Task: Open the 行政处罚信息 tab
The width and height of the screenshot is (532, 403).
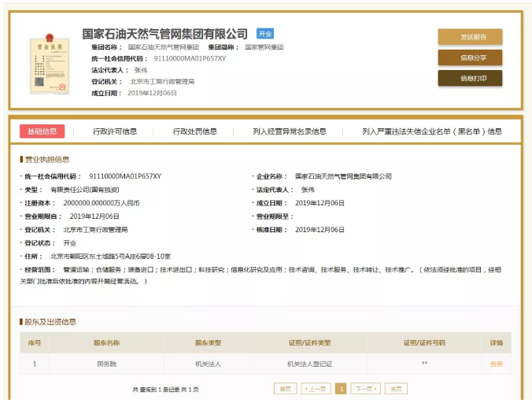Action: pyautogui.click(x=195, y=131)
